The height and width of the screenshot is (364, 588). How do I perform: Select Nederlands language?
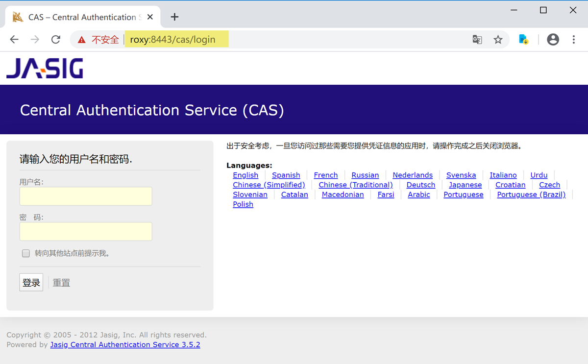413,175
